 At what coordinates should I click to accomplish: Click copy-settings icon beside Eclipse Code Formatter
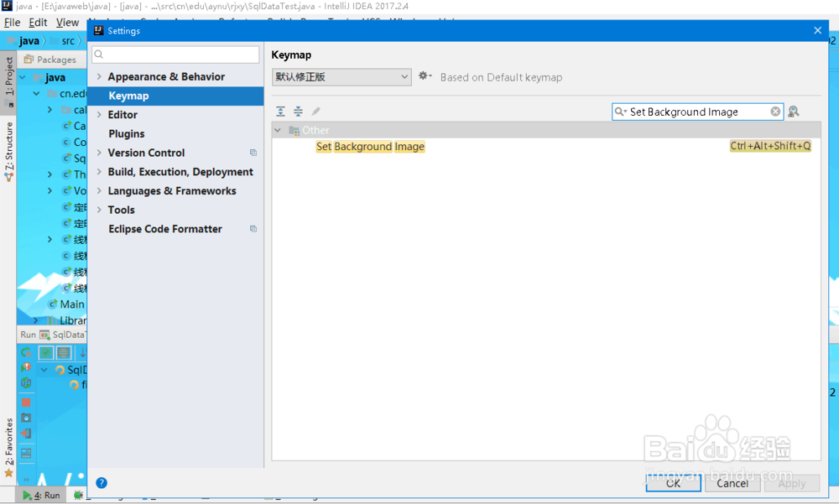pos(253,228)
